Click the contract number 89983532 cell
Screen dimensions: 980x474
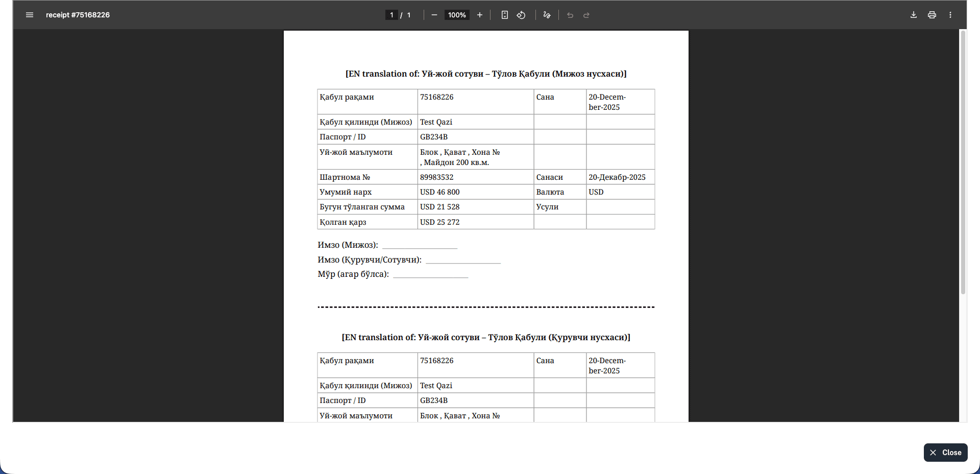(x=437, y=177)
